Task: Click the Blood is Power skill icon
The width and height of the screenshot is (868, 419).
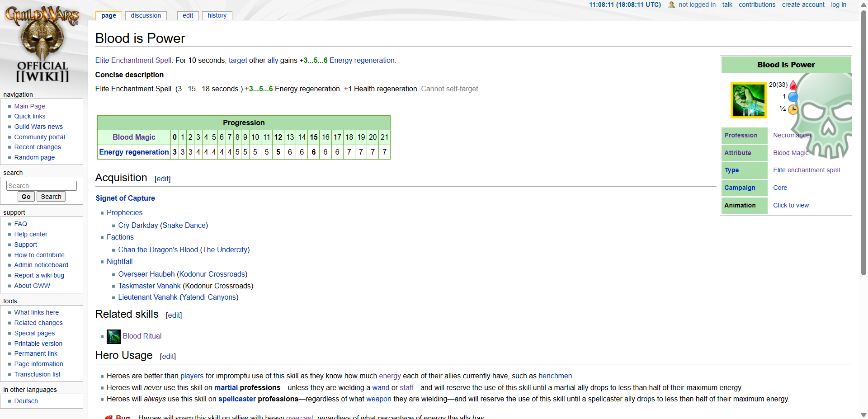Action: (x=749, y=100)
